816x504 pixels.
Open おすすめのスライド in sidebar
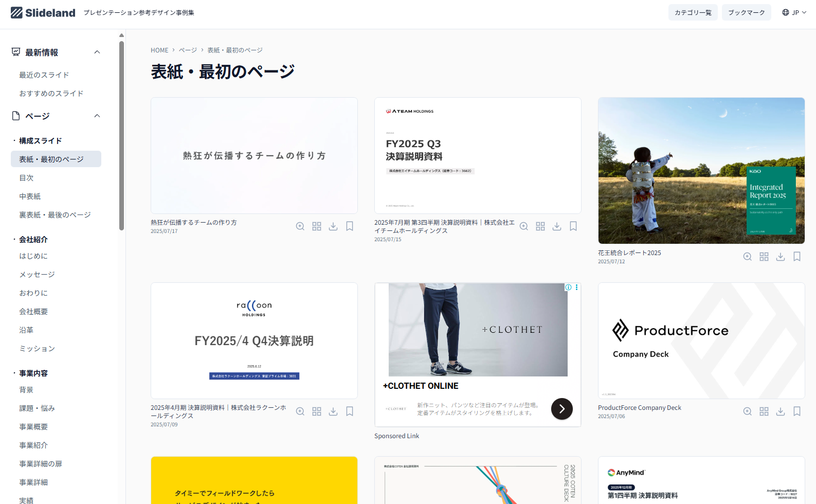[x=51, y=94]
